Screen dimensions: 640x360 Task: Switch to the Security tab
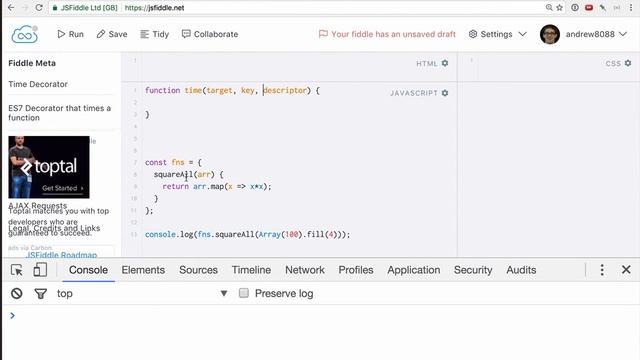tap(473, 270)
